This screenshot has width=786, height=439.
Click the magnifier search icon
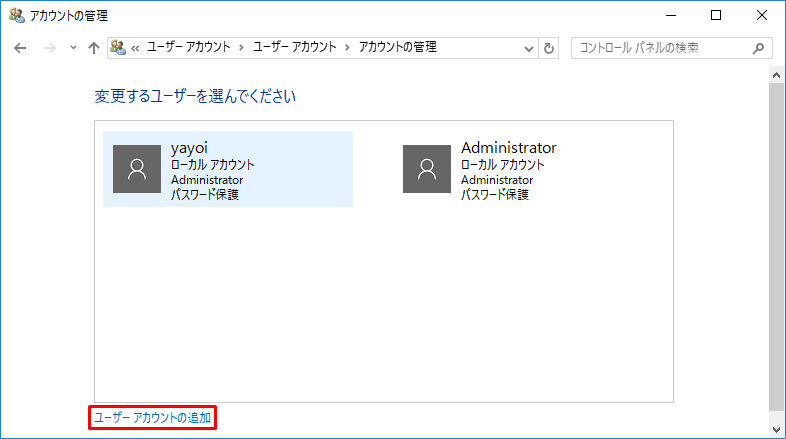[x=758, y=48]
